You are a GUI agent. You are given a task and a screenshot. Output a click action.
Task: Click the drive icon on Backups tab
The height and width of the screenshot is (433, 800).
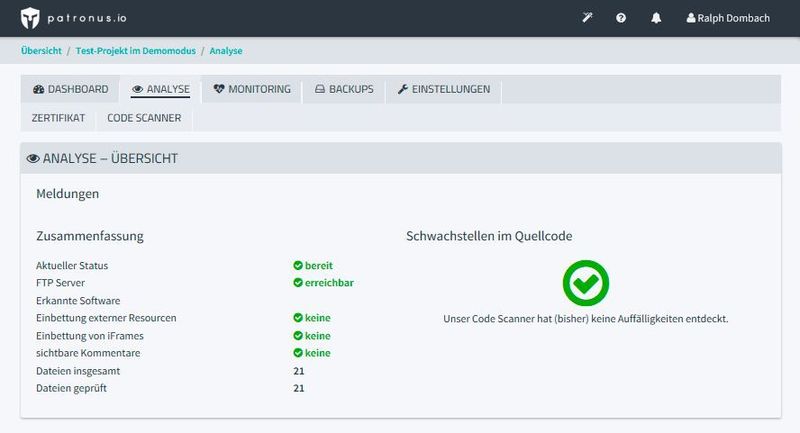(x=320, y=89)
